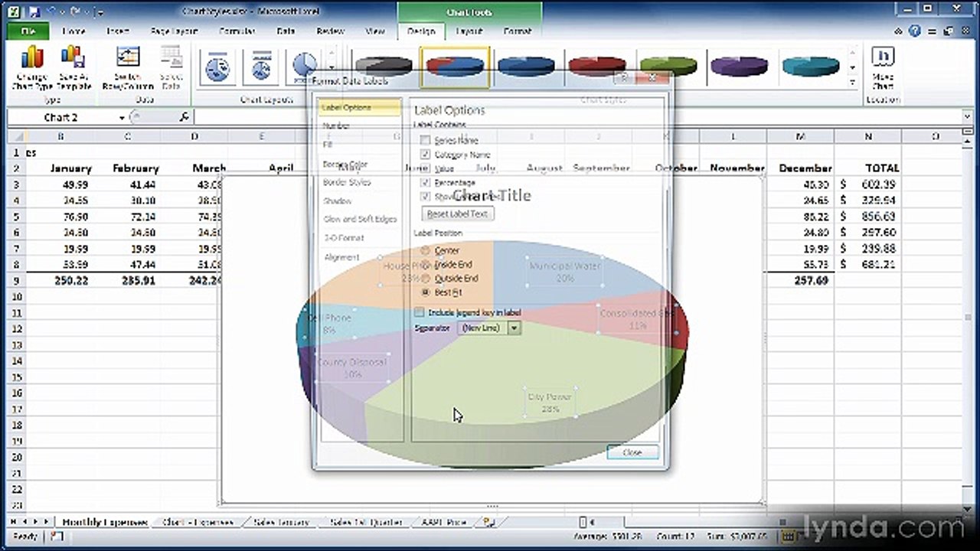Click the Name Box showing Chart 2

tap(61, 117)
